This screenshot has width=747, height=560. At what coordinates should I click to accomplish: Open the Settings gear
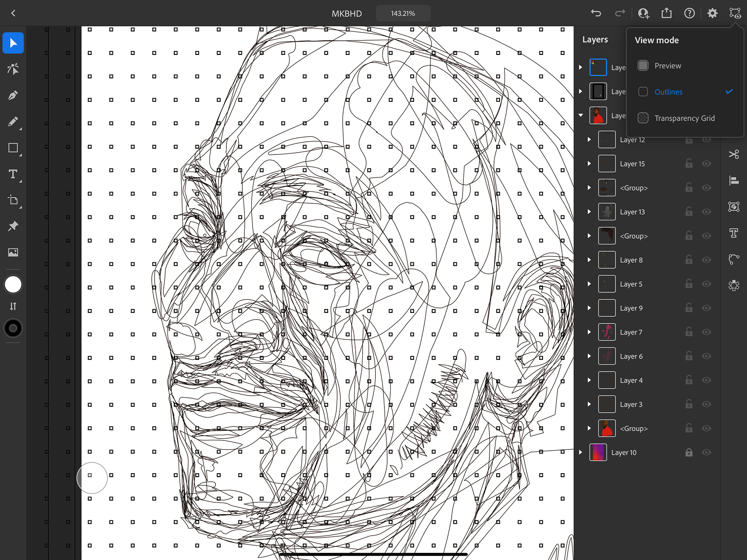[x=712, y=13]
